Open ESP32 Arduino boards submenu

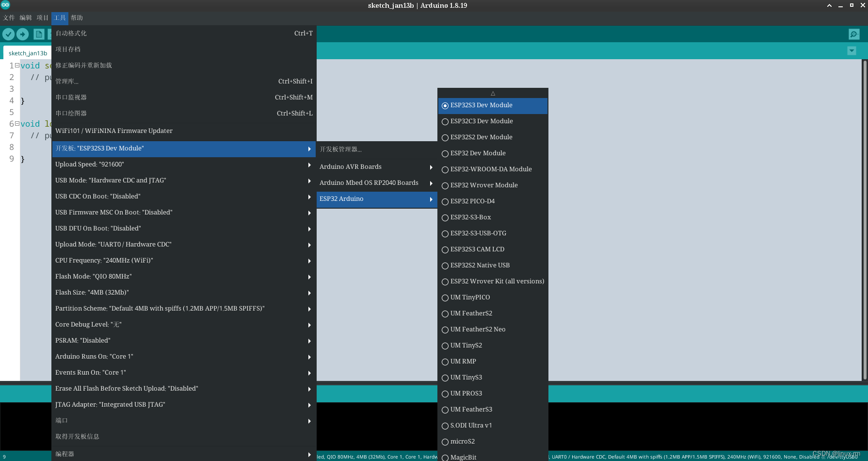click(377, 199)
